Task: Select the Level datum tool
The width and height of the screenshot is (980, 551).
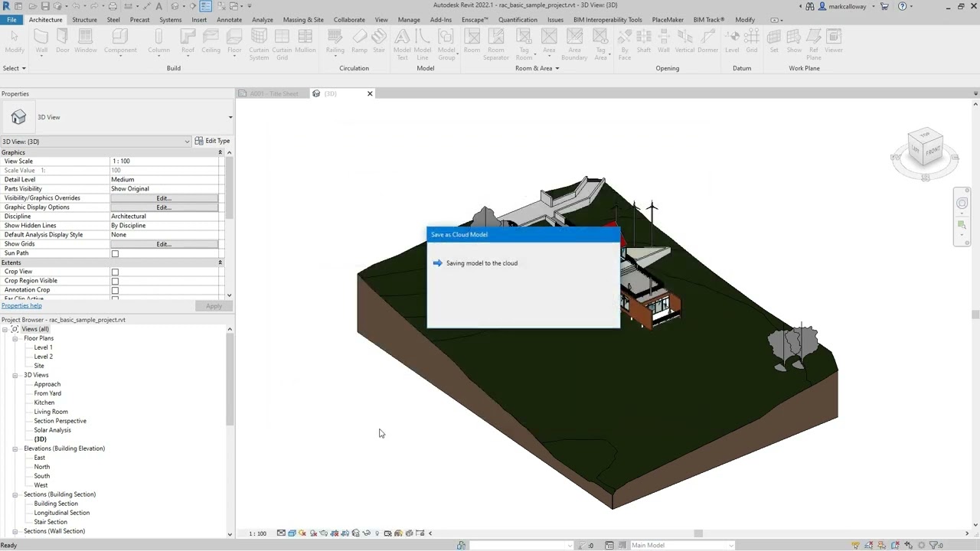Action: coord(733,41)
